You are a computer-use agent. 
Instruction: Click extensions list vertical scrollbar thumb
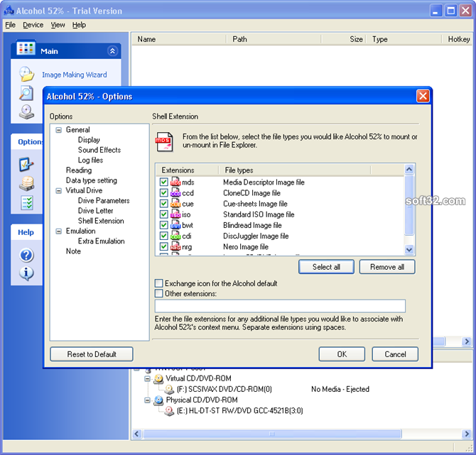(x=409, y=205)
